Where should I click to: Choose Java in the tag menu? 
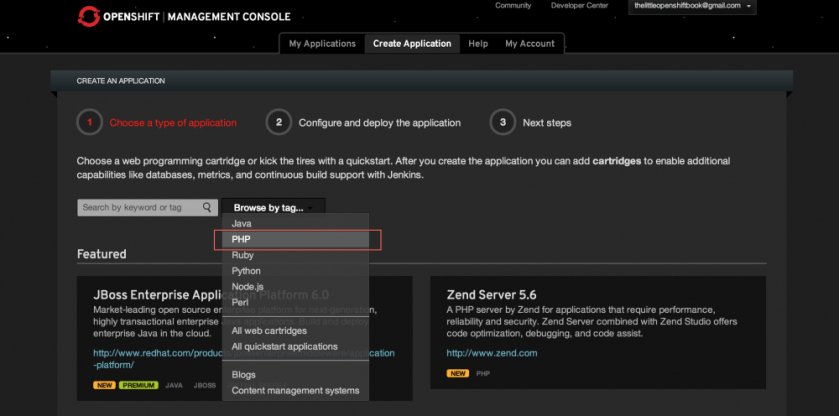click(242, 223)
